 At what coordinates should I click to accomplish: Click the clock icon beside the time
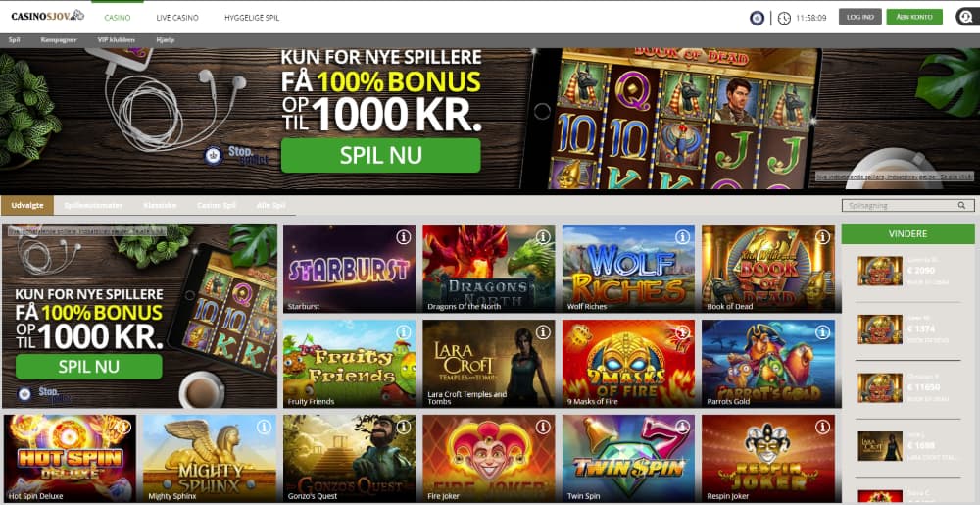click(784, 18)
